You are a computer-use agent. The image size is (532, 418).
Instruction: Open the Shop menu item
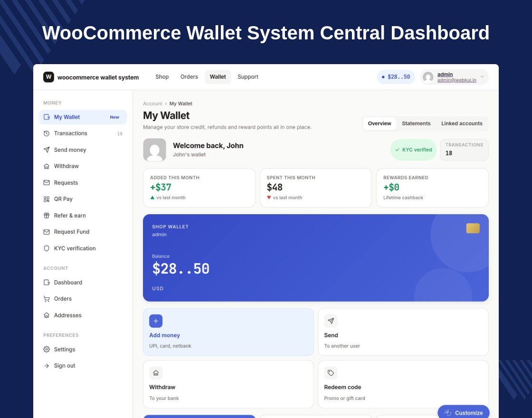pyautogui.click(x=162, y=77)
